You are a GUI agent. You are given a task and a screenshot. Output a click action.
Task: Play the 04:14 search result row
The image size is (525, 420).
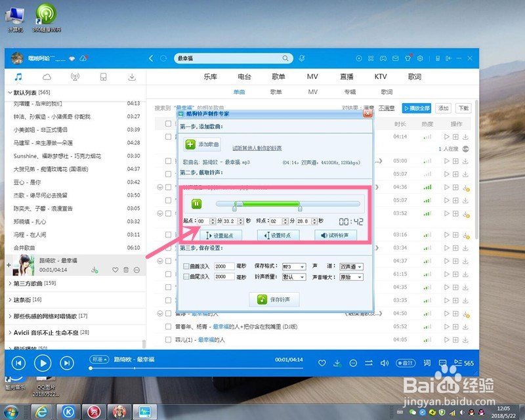[446, 136]
